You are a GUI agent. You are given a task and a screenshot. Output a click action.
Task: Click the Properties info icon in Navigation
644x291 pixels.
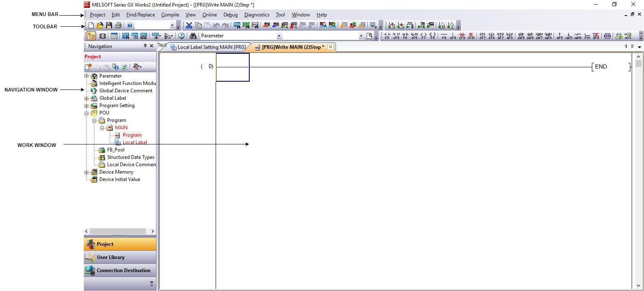pos(115,67)
